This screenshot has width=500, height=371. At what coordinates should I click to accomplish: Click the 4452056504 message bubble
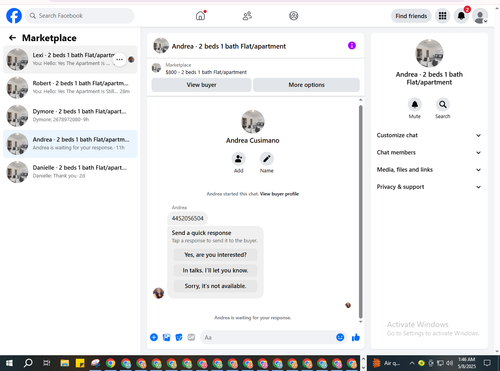coord(187,218)
